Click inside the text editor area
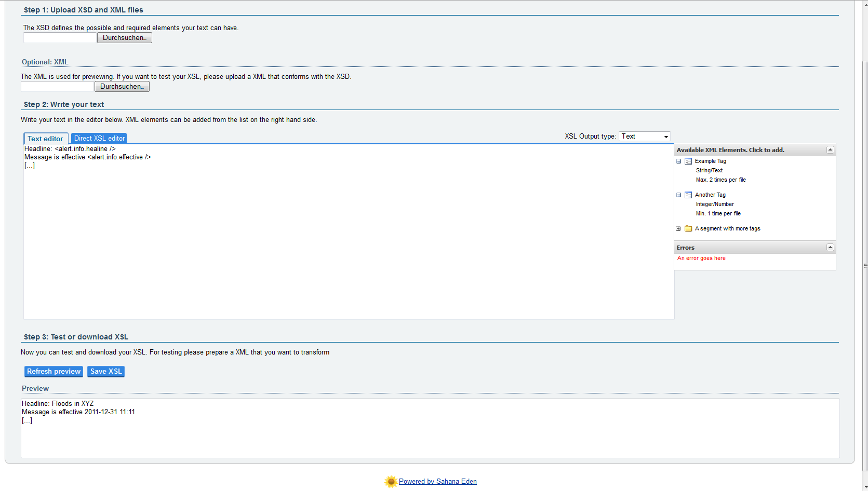 [x=348, y=234]
